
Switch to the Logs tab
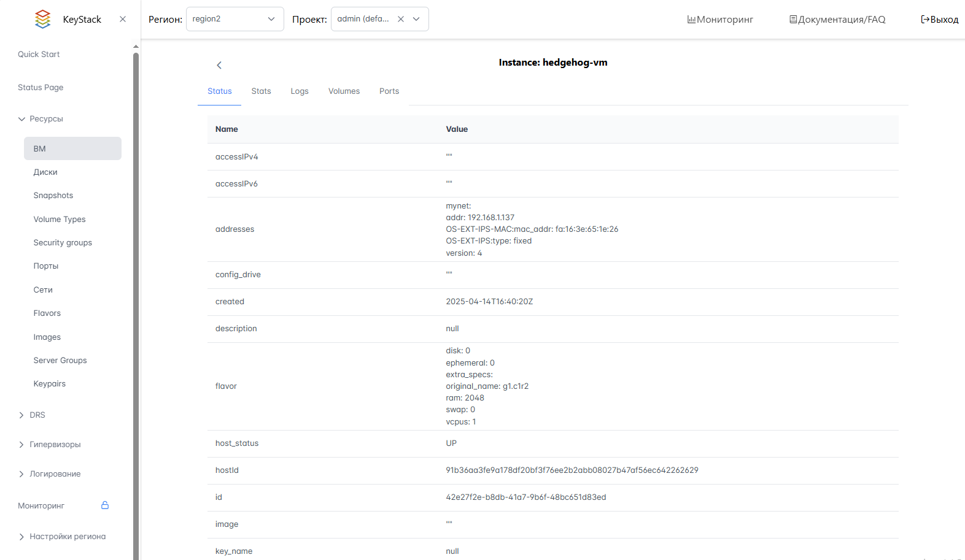click(x=300, y=91)
